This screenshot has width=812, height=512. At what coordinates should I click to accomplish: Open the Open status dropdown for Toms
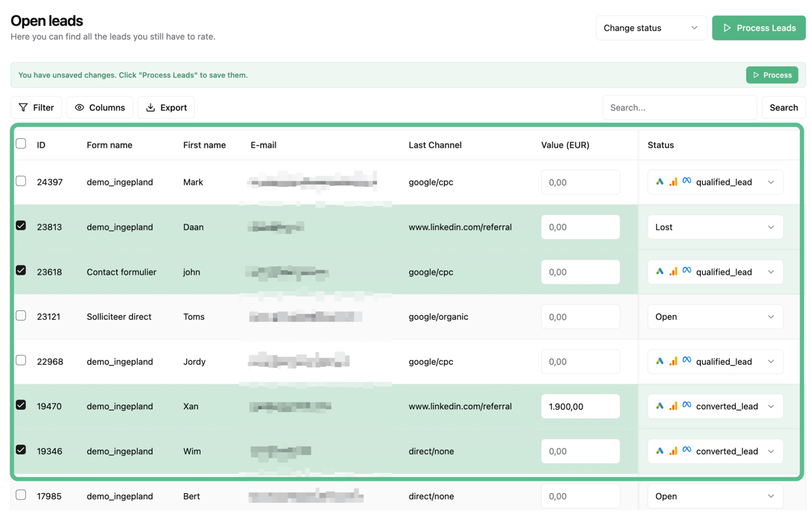tap(715, 317)
